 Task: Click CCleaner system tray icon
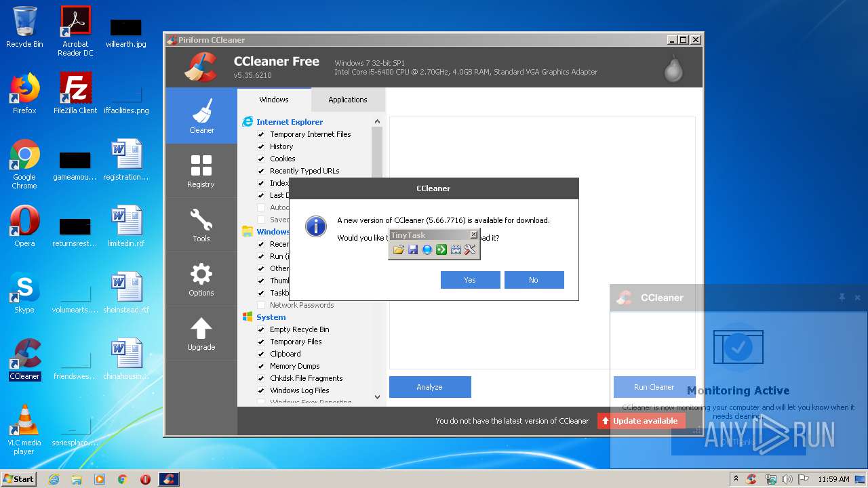[751, 479]
